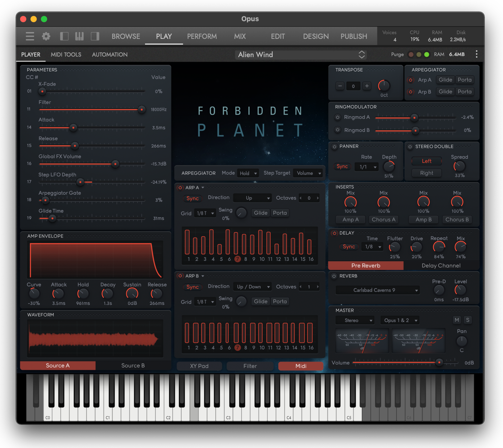503x448 pixels.
Task: Decrease transpose with the minus button
Action: [340, 86]
